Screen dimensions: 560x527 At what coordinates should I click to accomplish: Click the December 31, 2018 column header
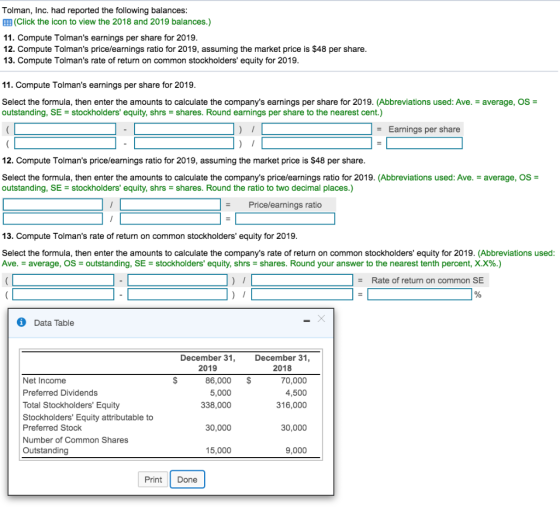pos(282,363)
